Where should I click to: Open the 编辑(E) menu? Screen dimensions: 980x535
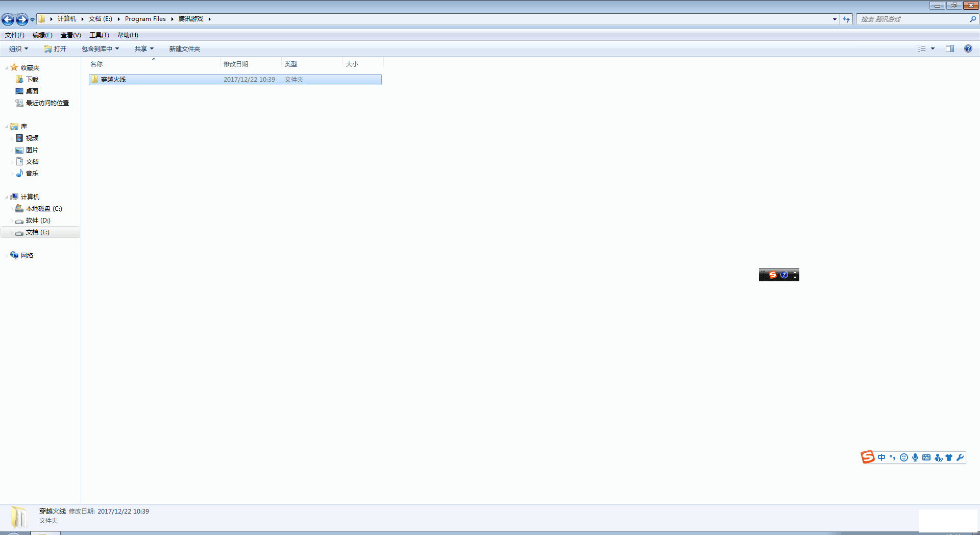[x=42, y=35]
